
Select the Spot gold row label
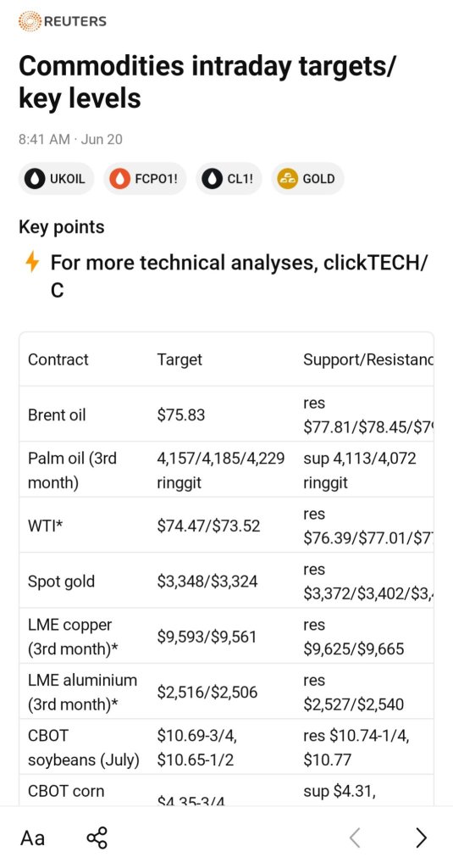tap(62, 581)
